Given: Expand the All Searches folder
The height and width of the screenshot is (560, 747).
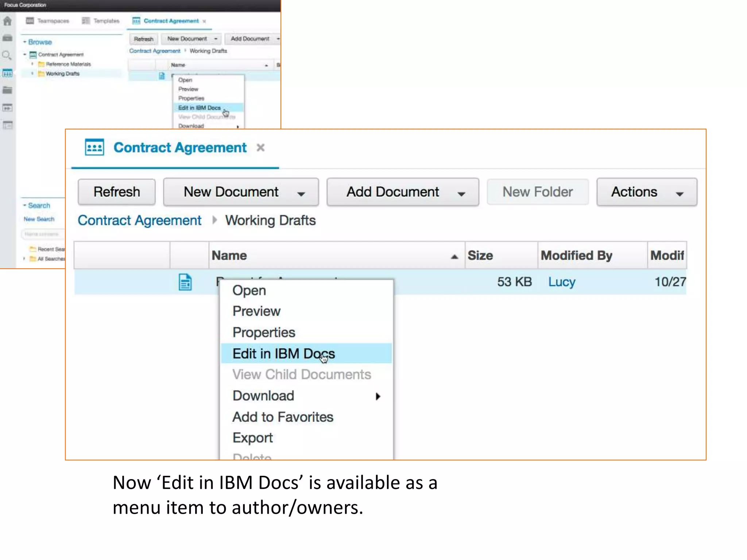Looking at the screenshot, I should point(24,259).
